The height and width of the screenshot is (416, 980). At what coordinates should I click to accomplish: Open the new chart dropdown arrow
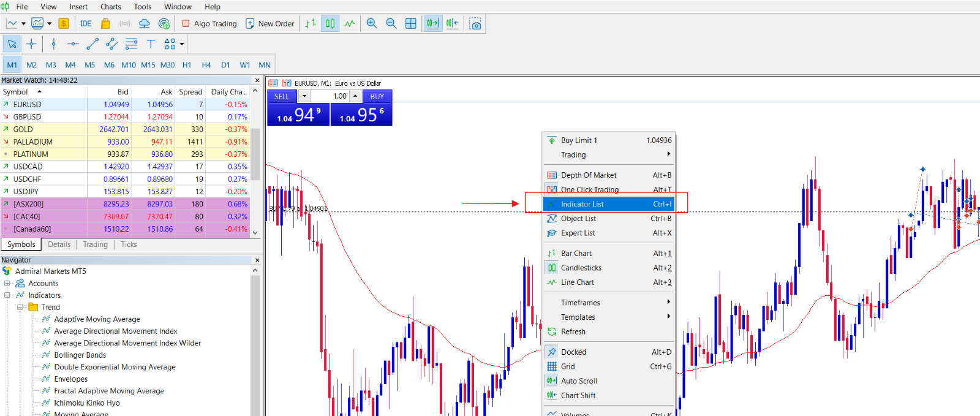(x=23, y=23)
